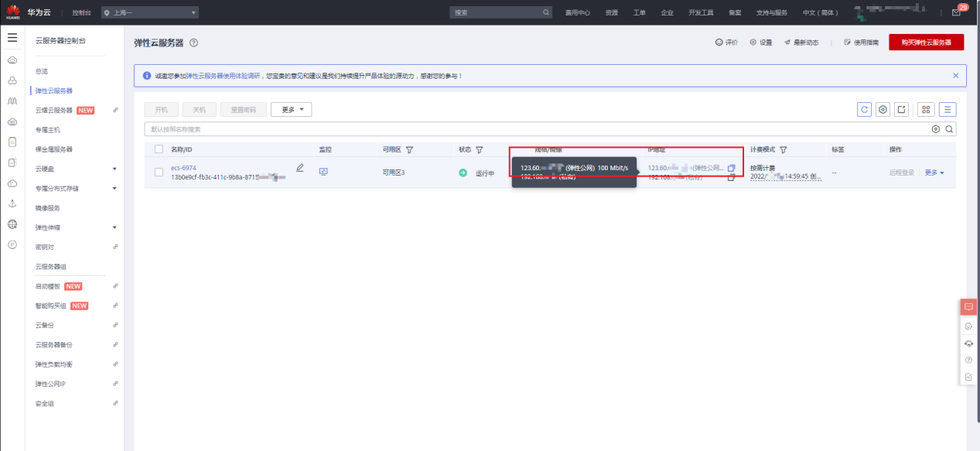Open 弹性公网IP in the sidebar
This screenshot has width=980, height=451.
[x=55, y=384]
